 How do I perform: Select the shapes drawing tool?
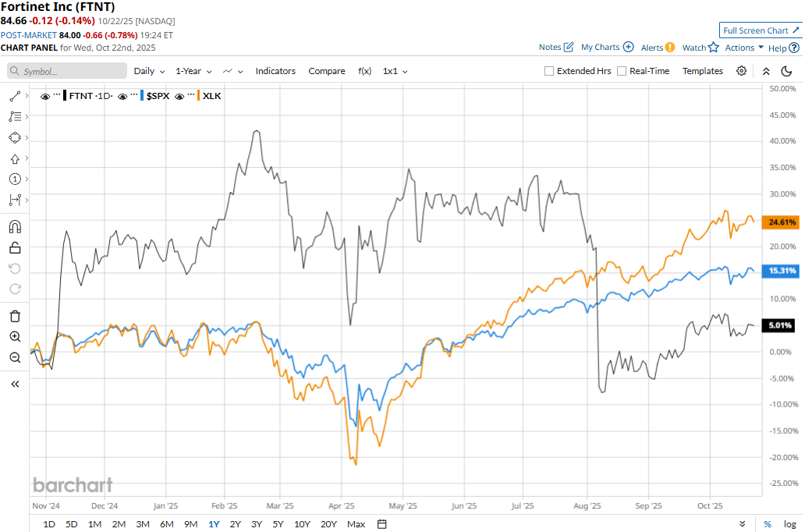15,137
